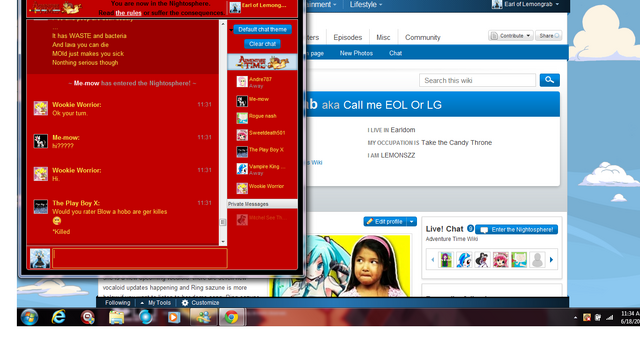Open the rules link in chat header
This screenshot has height=360, width=640.
click(128, 13)
